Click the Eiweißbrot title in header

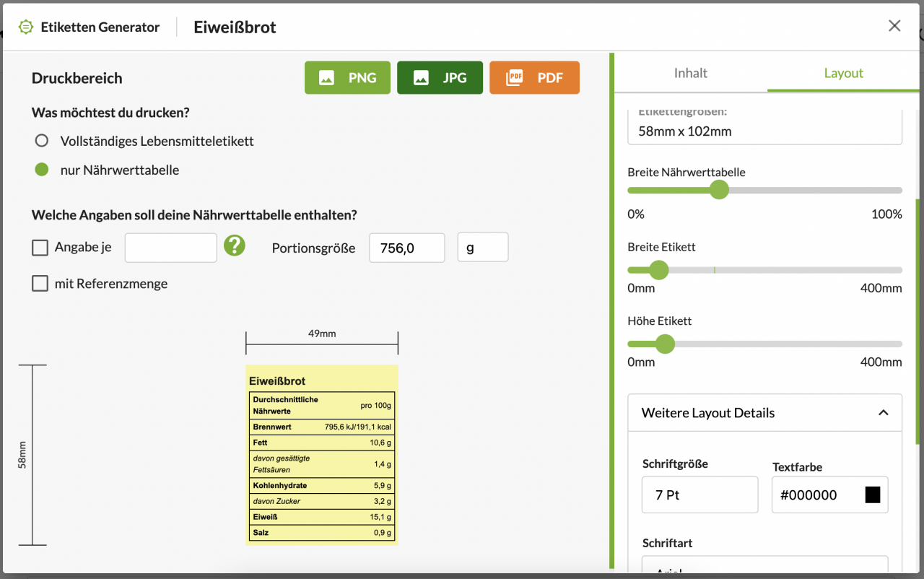tap(235, 27)
